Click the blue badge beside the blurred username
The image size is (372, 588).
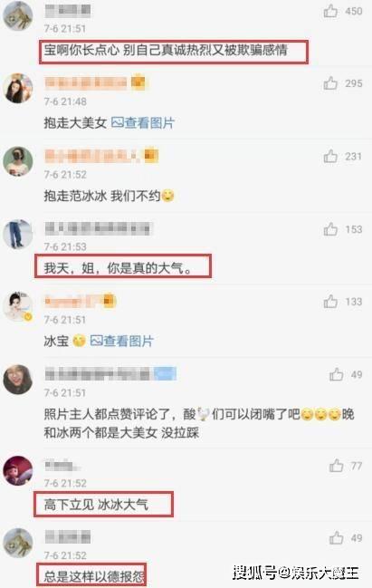(165, 374)
